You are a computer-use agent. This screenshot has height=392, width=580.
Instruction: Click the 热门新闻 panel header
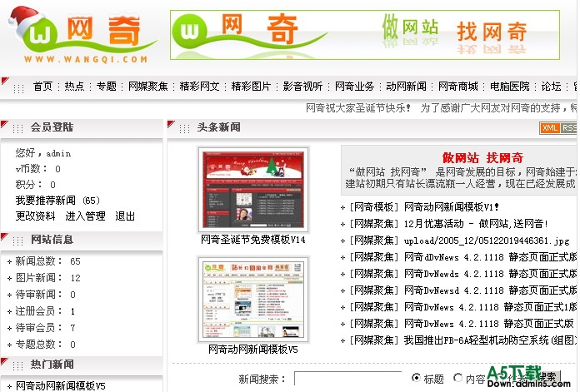(82, 365)
